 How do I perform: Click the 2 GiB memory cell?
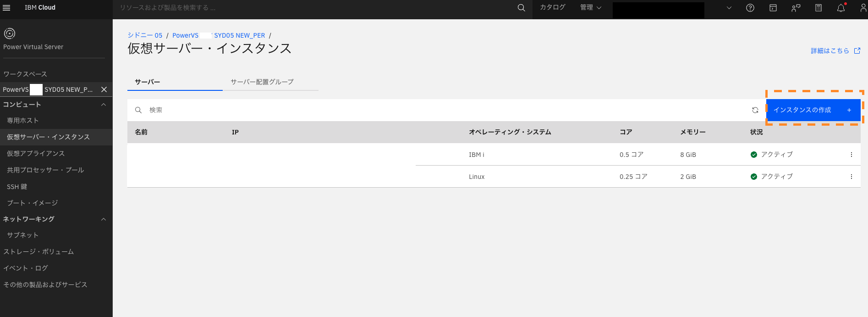(x=688, y=177)
